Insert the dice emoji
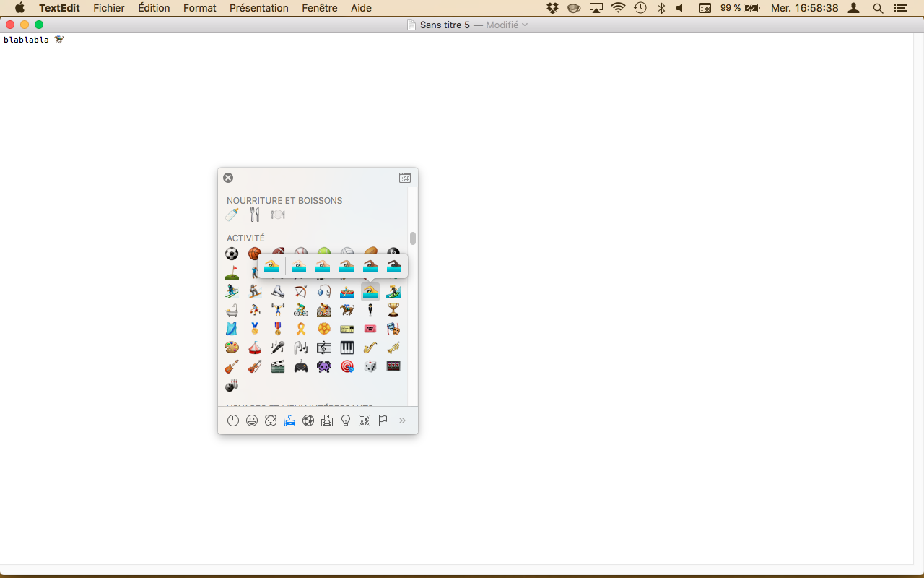 [x=370, y=366]
